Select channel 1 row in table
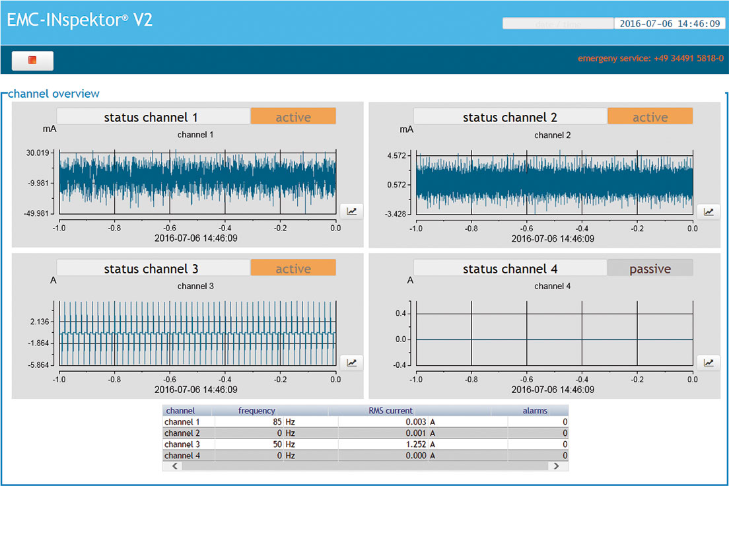729x560 pixels. pos(365,422)
